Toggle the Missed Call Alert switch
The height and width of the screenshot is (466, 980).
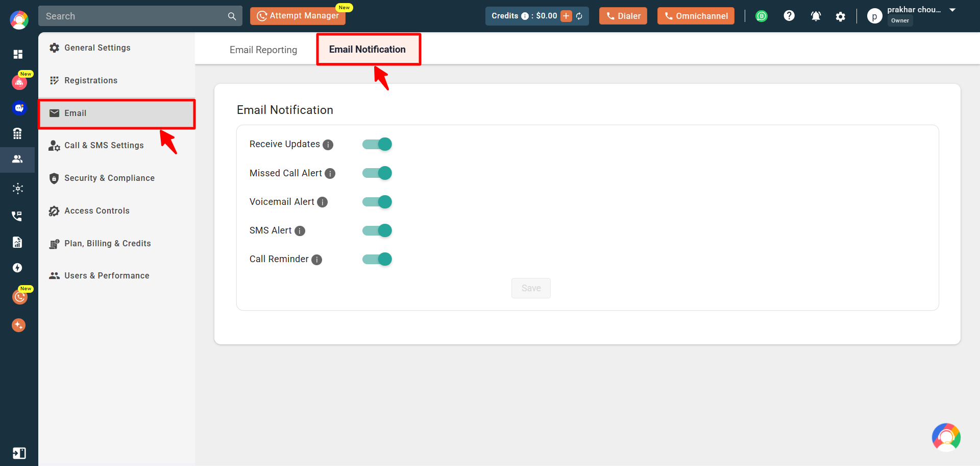377,173
